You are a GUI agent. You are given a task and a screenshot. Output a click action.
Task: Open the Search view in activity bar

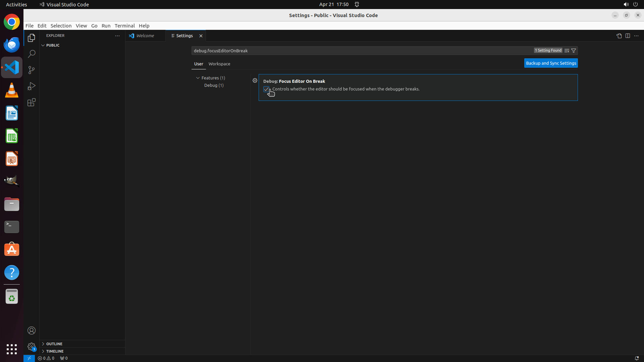32,54
